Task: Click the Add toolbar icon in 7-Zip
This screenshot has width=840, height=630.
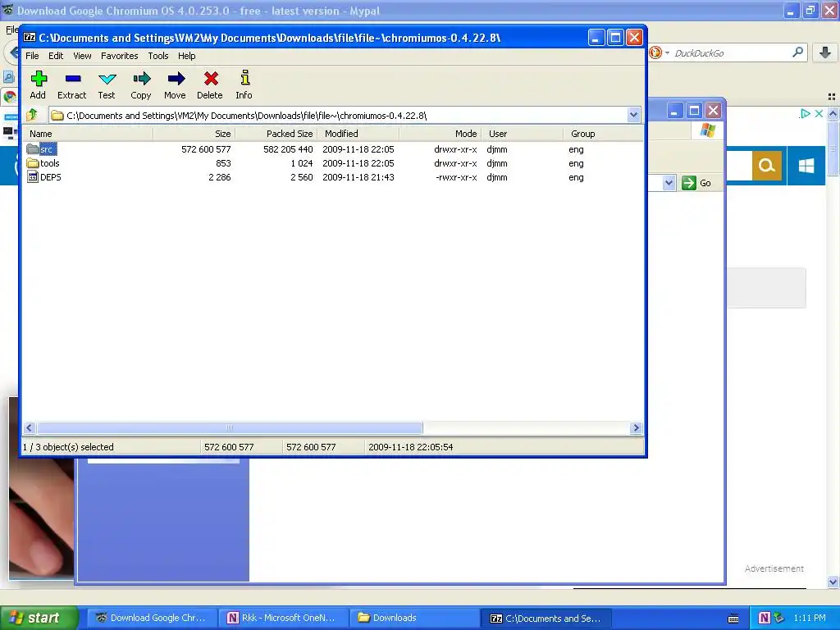Action: click(x=39, y=79)
